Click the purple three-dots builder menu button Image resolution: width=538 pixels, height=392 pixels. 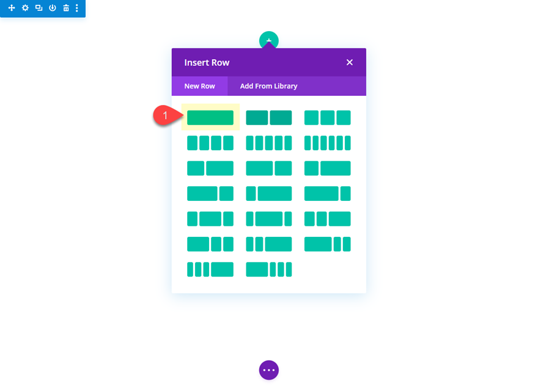[269, 370]
